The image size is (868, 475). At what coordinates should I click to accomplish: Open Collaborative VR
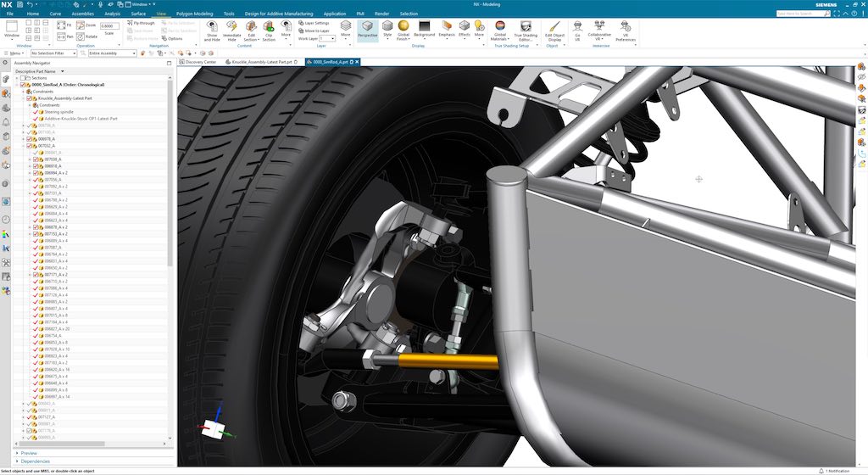[599, 31]
